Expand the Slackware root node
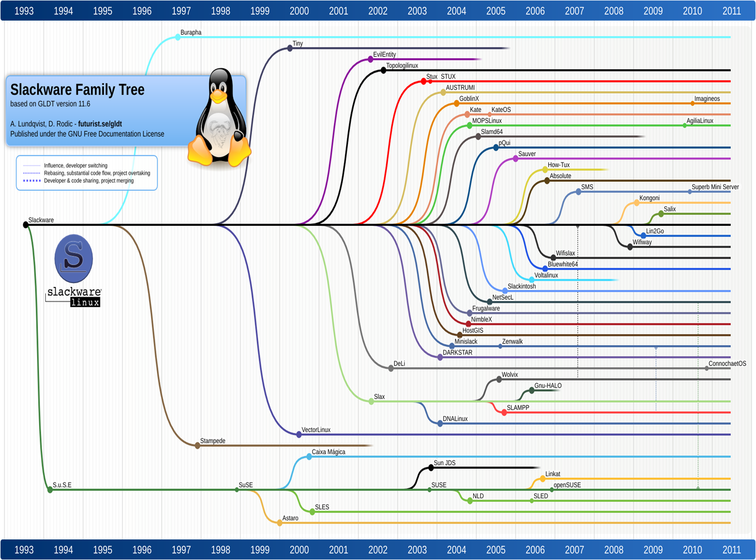The image size is (756, 560). pyautogui.click(x=25, y=224)
